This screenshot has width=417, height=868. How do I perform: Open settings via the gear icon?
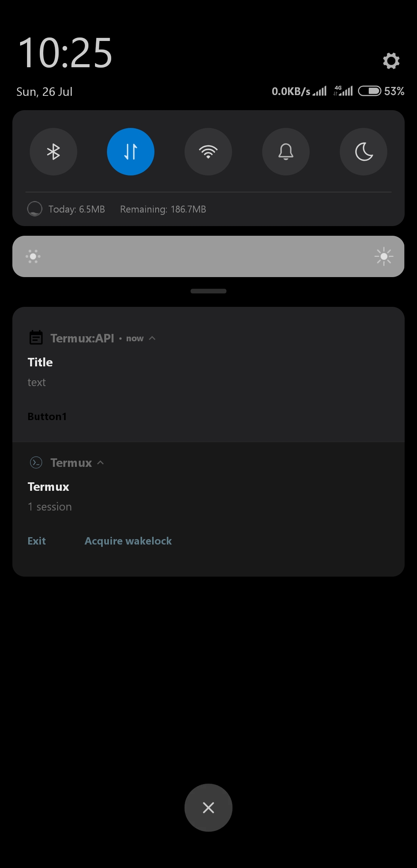coord(391,61)
